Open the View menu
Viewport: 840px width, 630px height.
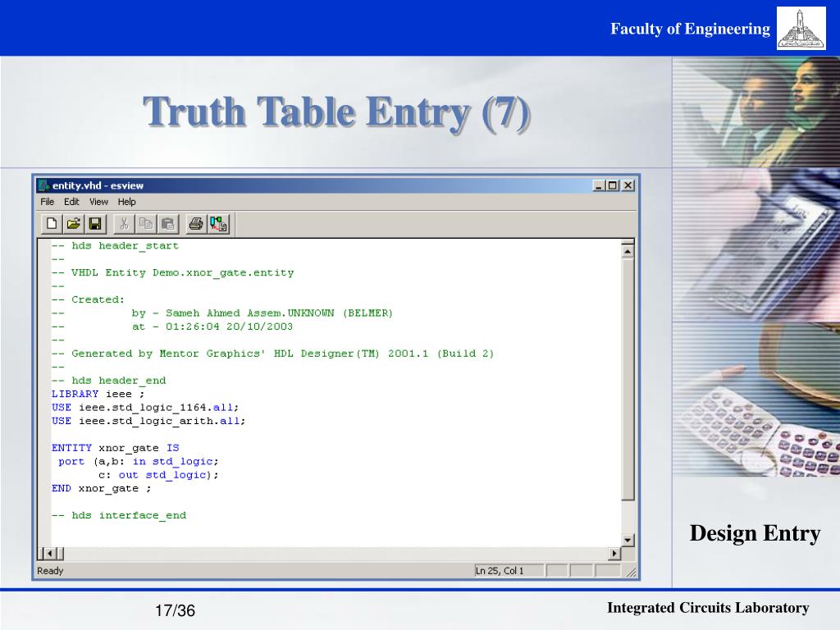coord(98,202)
